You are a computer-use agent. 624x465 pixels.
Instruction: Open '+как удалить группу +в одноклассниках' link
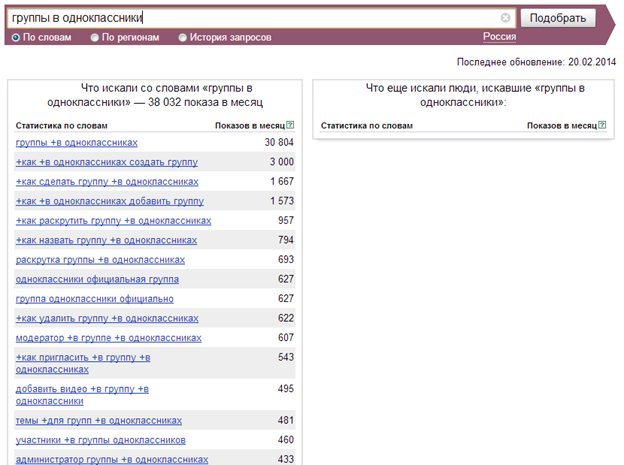coord(107,318)
